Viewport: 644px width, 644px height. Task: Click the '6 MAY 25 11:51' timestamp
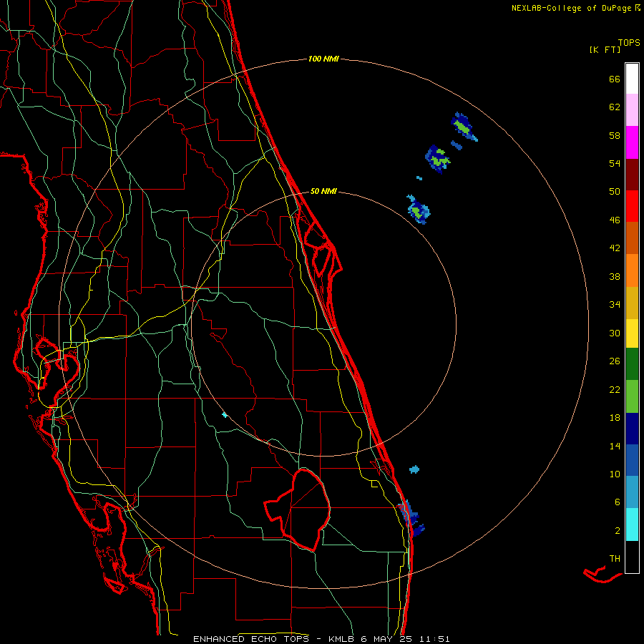(x=406, y=639)
